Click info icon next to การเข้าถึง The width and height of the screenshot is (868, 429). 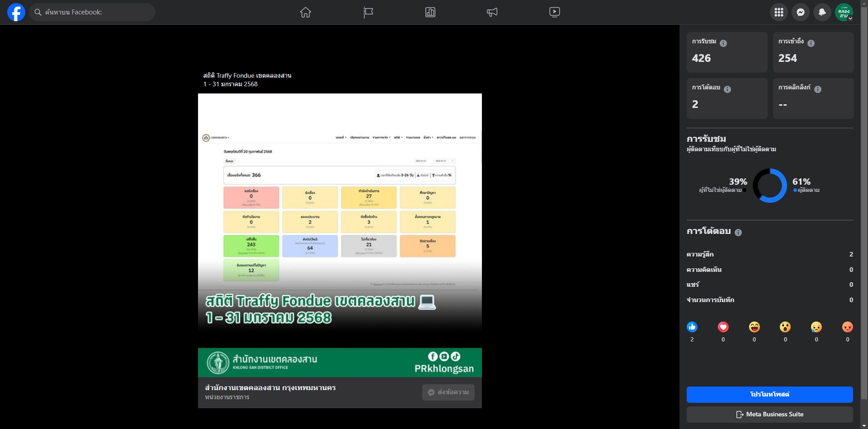click(811, 43)
